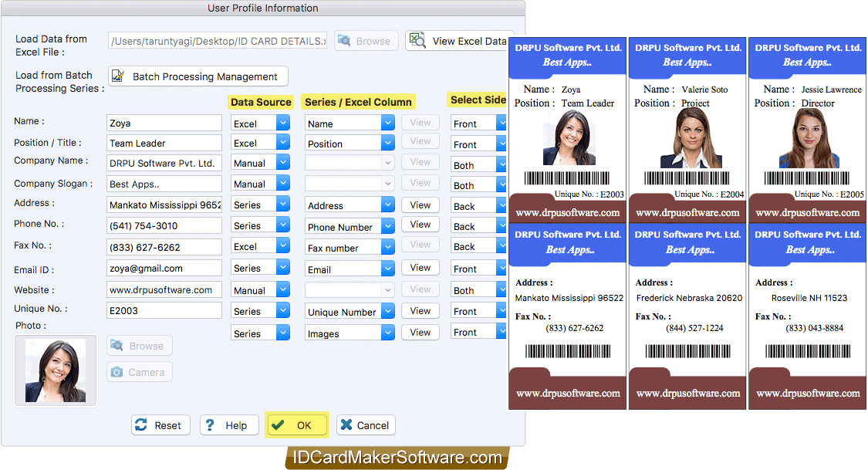
Task: Open Select Side dropdown for Company Name row
Action: coord(478,165)
